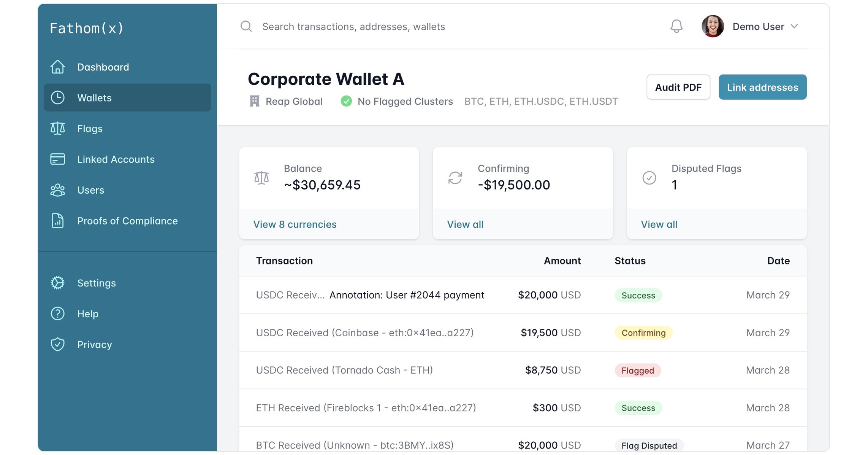Click the yellow Confirming status badge
Viewport: 868px width, 455px height.
[643, 332]
